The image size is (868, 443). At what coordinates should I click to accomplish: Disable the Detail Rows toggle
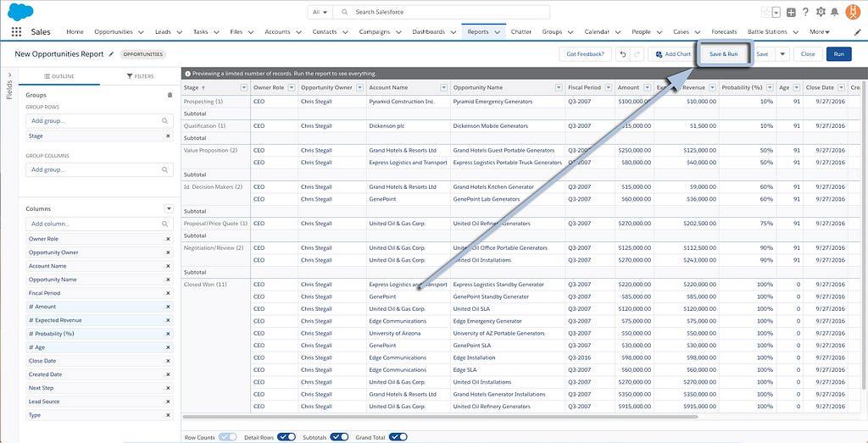tap(287, 437)
